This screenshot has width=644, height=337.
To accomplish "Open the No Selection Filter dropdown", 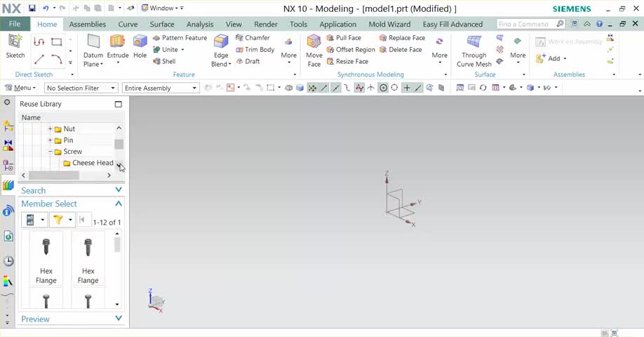I will click(81, 88).
